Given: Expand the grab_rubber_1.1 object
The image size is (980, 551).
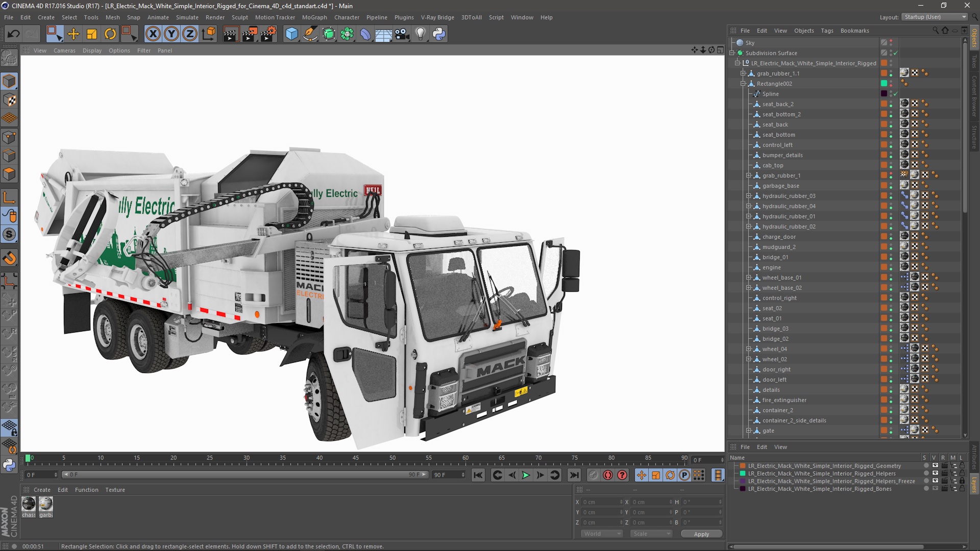Looking at the screenshot, I should click(x=743, y=73).
